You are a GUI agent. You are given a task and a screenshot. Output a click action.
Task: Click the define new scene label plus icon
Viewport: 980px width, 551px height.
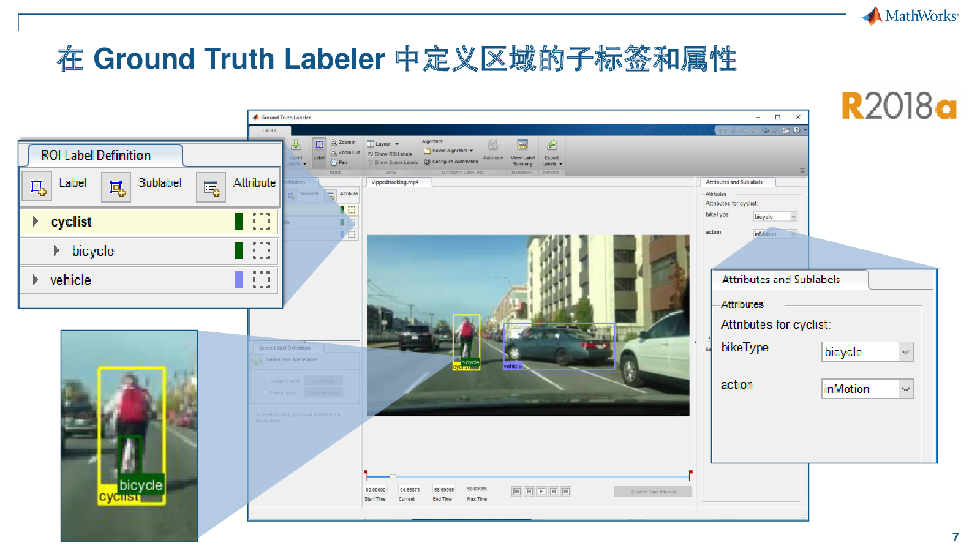pyautogui.click(x=257, y=361)
